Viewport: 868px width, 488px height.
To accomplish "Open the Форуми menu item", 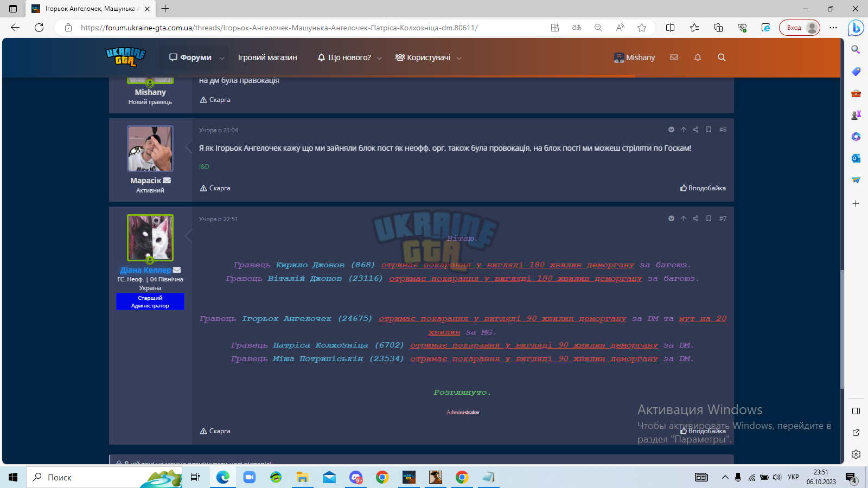I will [x=190, y=57].
